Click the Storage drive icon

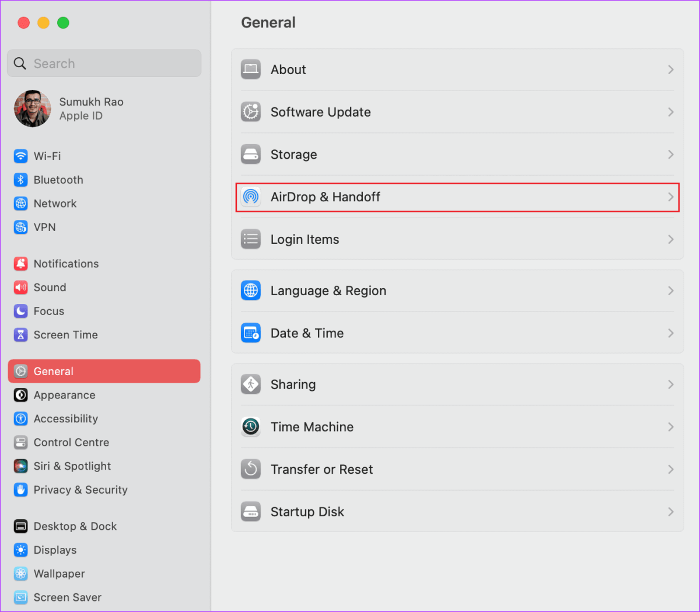[x=251, y=155]
